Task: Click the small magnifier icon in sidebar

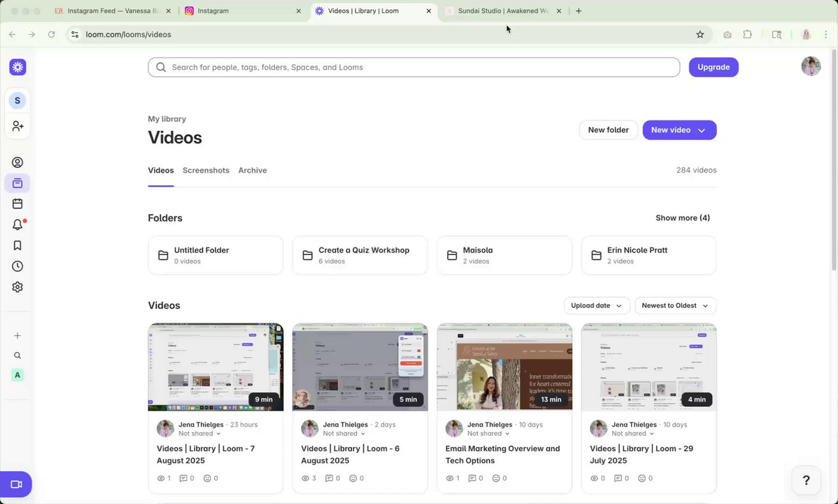Action: [x=18, y=355]
